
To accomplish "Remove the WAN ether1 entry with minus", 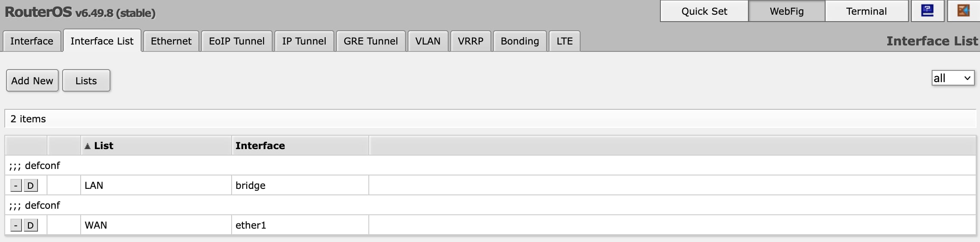I will tap(16, 226).
